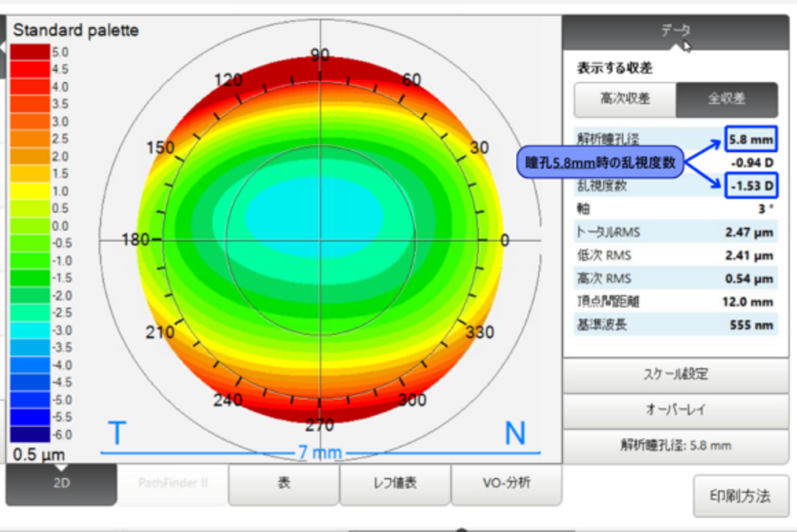Click the 印刷方法 button
Screen dimensions: 797x532
point(741,496)
